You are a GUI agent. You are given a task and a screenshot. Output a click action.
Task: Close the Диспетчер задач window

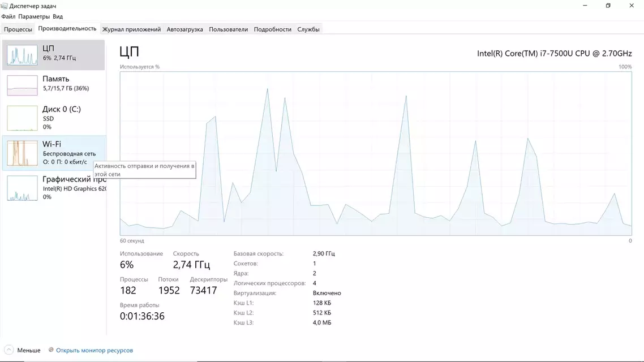pos(632,6)
